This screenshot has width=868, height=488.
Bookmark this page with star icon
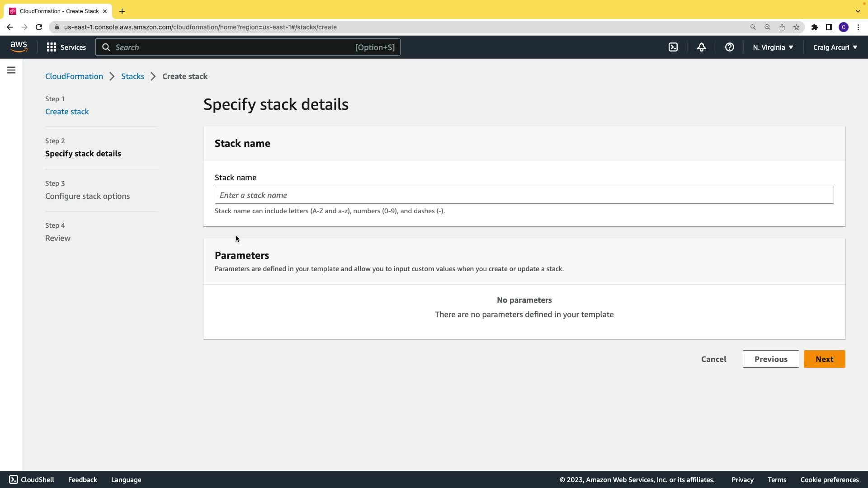797,27
